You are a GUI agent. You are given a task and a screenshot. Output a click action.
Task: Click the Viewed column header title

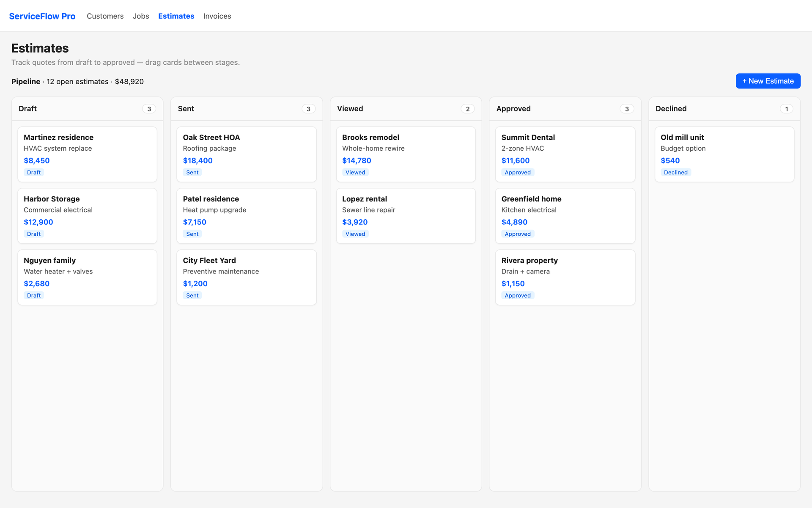350,109
